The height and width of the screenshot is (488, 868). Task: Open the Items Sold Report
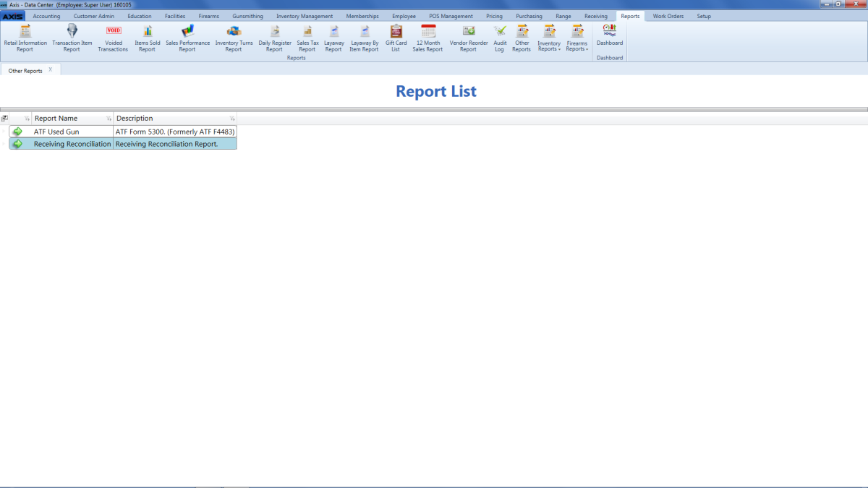coord(148,38)
